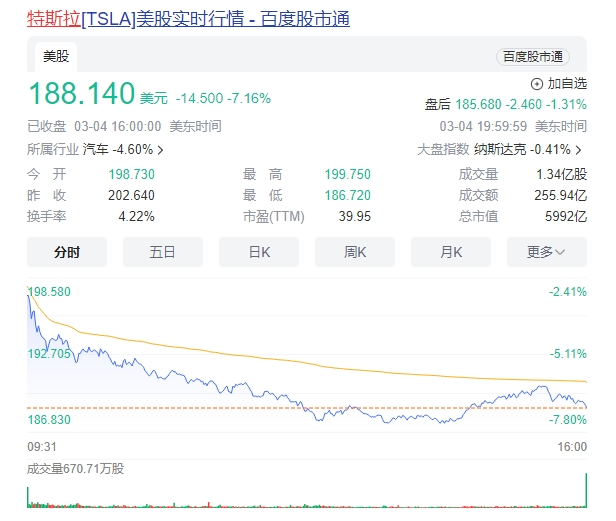Click chart percent label -5.11%

coord(568,354)
